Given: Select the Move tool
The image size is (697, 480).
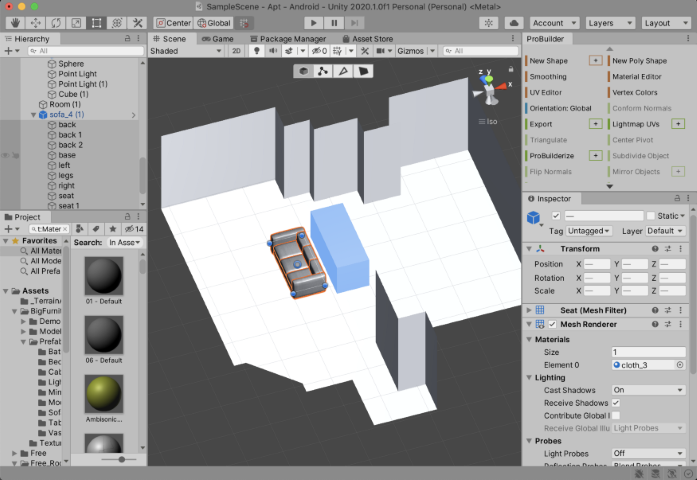Looking at the screenshot, I should click(x=33, y=22).
